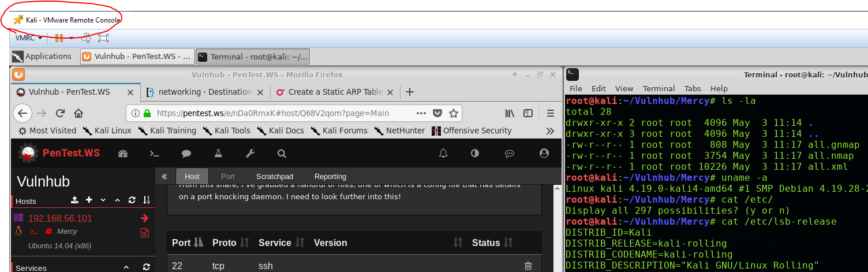868x272 pixels.
Task: Select host 192.168.56.101
Action: pos(60,218)
